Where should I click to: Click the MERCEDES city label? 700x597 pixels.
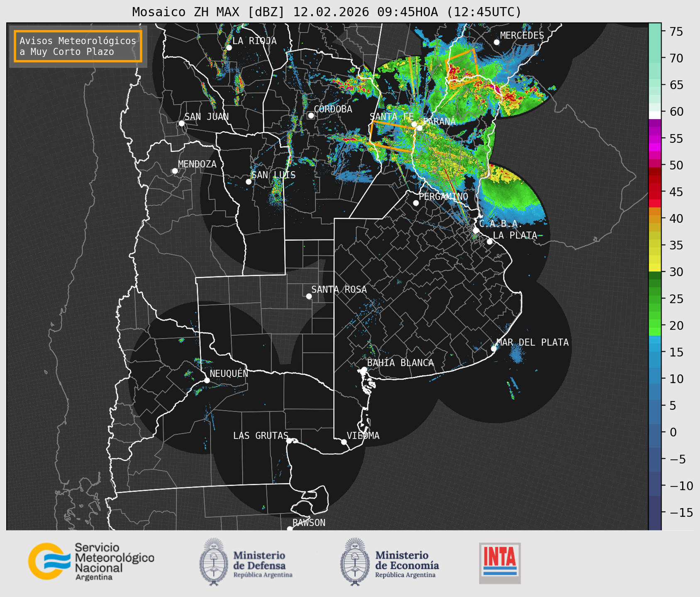click(522, 35)
